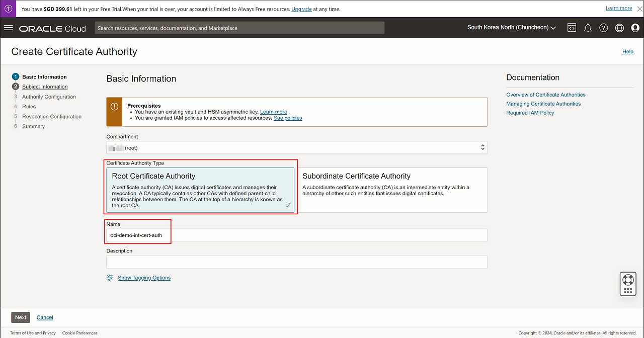
Task: Expand the Compartment dropdown
Action: (x=297, y=147)
